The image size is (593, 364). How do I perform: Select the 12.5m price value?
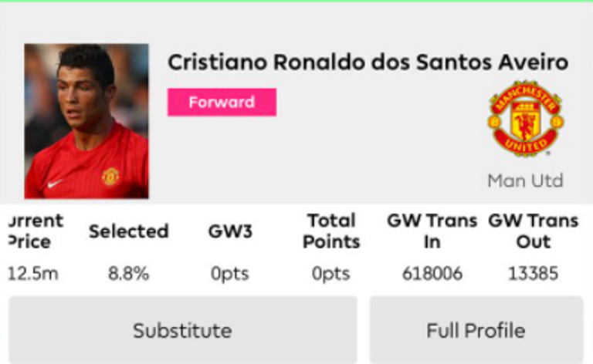click(34, 274)
